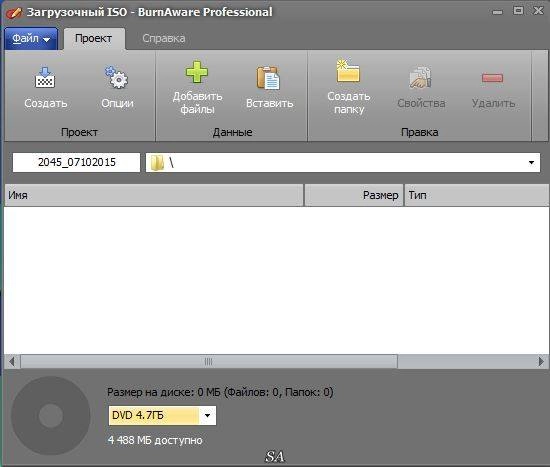Image resolution: width=550 pixels, height=467 pixels.
Task: Open the Файл dropdown menu
Action: 31,39
